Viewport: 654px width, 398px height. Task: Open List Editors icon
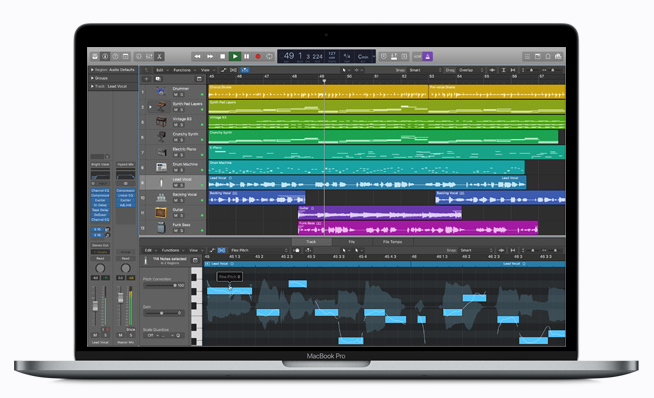pyautogui.click(x=527, y=56)
